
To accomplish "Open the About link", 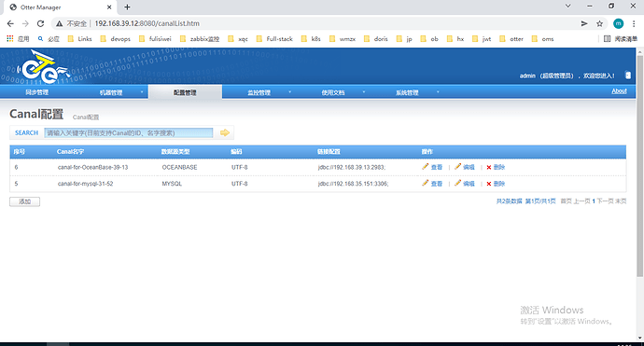I will tap(619, 91).
